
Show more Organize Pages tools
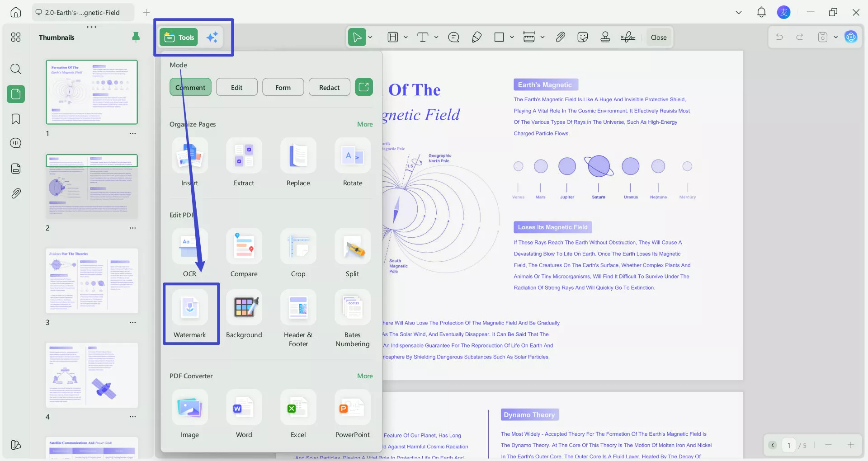(365, 124)
